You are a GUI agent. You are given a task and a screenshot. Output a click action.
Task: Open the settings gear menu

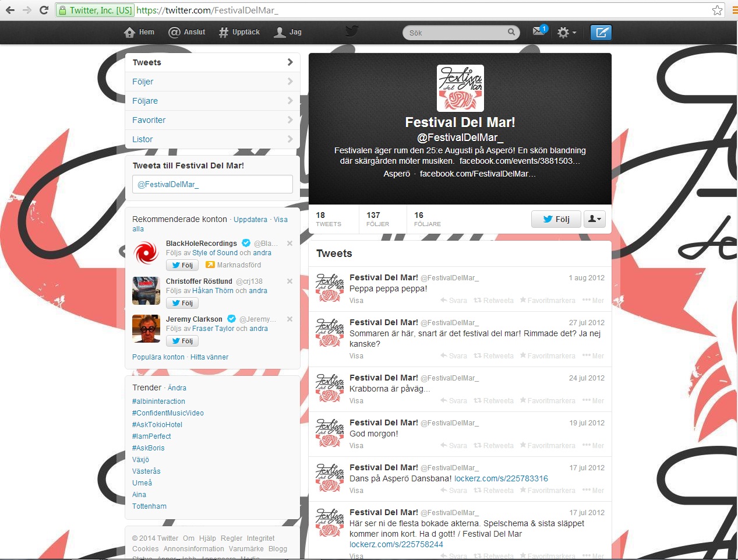pos(566,33)
